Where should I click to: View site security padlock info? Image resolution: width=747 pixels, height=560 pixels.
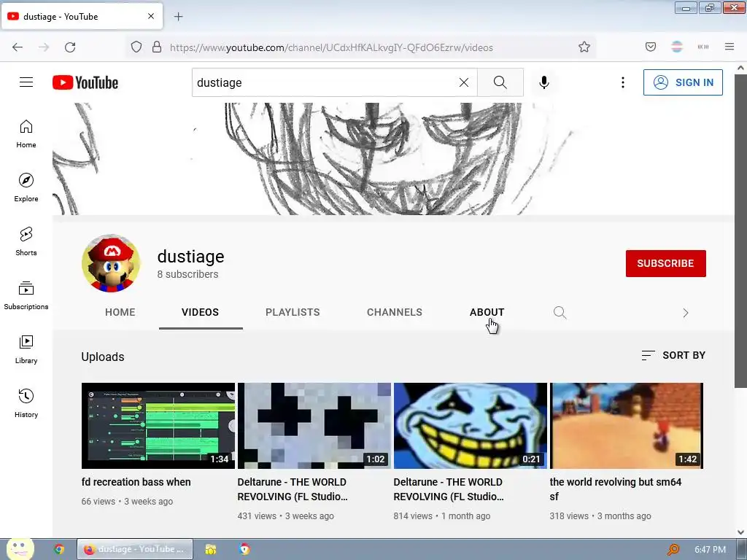pos(157,47)
